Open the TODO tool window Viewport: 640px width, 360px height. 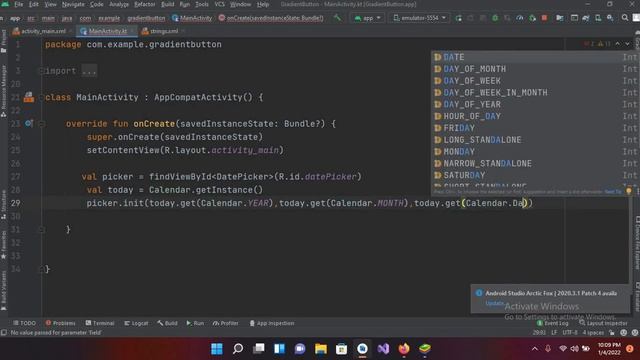pos(24,323)
